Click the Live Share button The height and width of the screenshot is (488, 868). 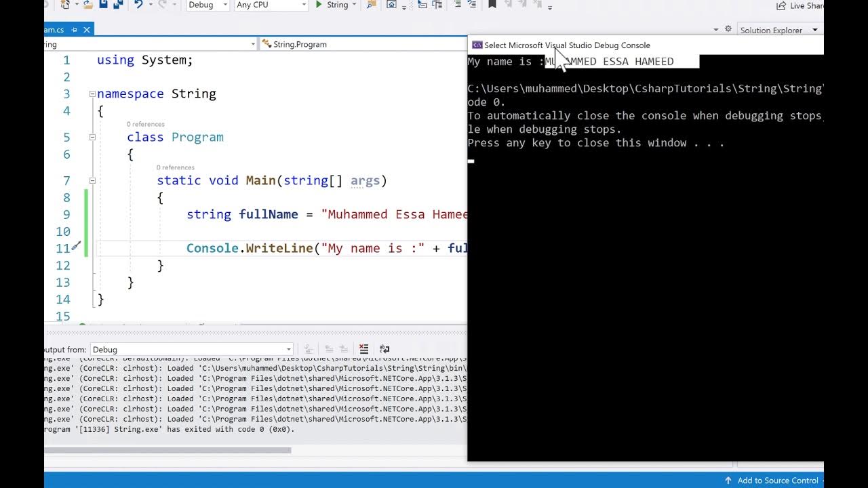pyautogui.click(x=800, y=5)
